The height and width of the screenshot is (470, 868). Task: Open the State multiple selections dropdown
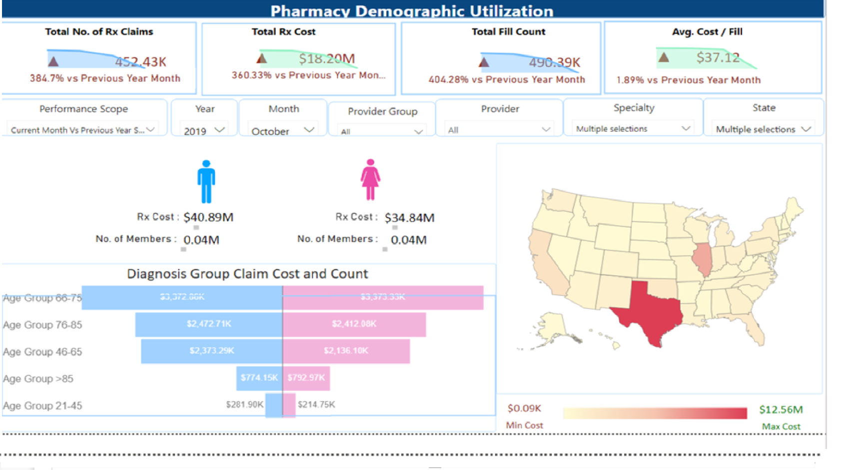tap(763, 129)
